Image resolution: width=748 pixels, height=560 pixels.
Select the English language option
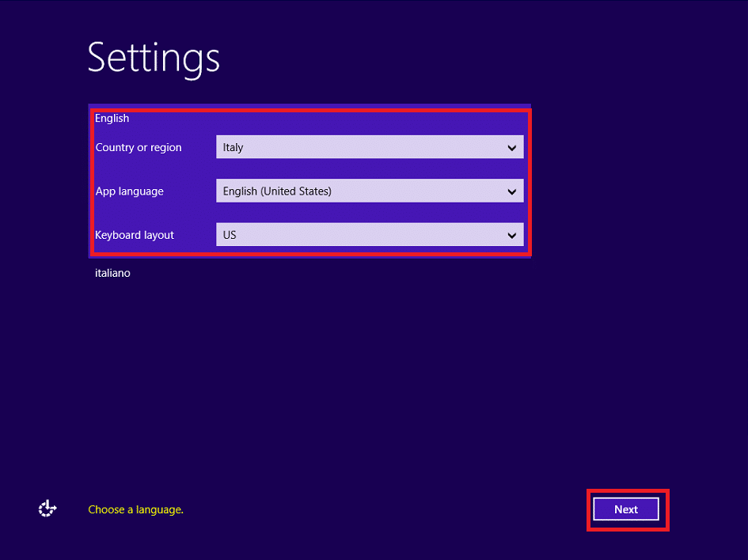pyautogui.click(x=112, y=118)
